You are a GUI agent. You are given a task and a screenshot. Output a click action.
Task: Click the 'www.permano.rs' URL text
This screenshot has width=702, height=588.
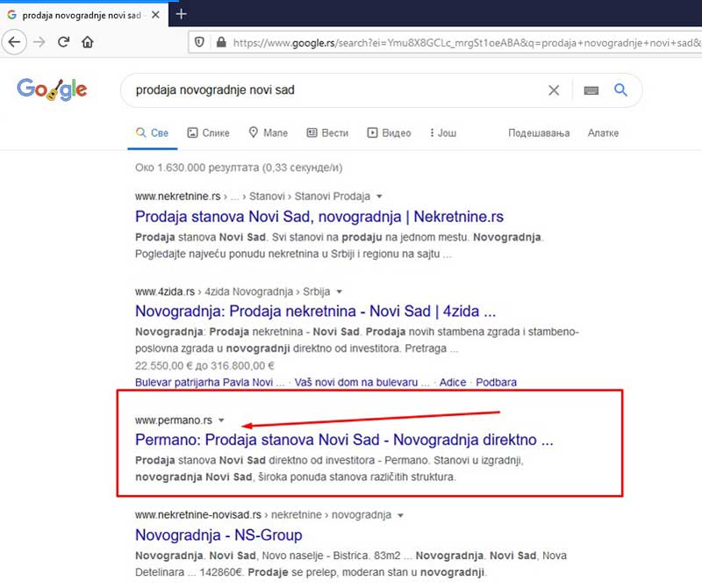click(x=174, y=420)
